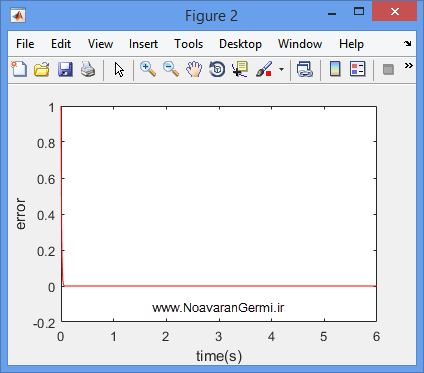The height and width of the screenshot is (373, 424).
Task: Click the x-axis tick label 6
Action: tap(376, 337)
